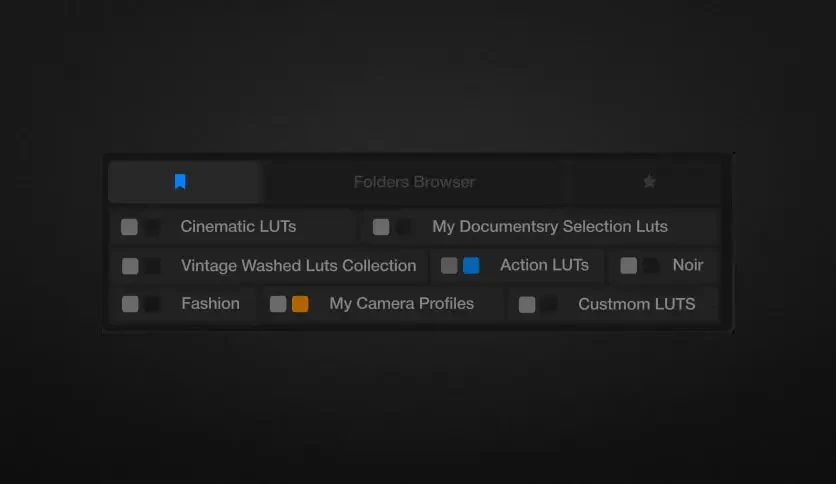
Task: Click dark square beside My Documentsry Selection Luts
Action: 404,227
